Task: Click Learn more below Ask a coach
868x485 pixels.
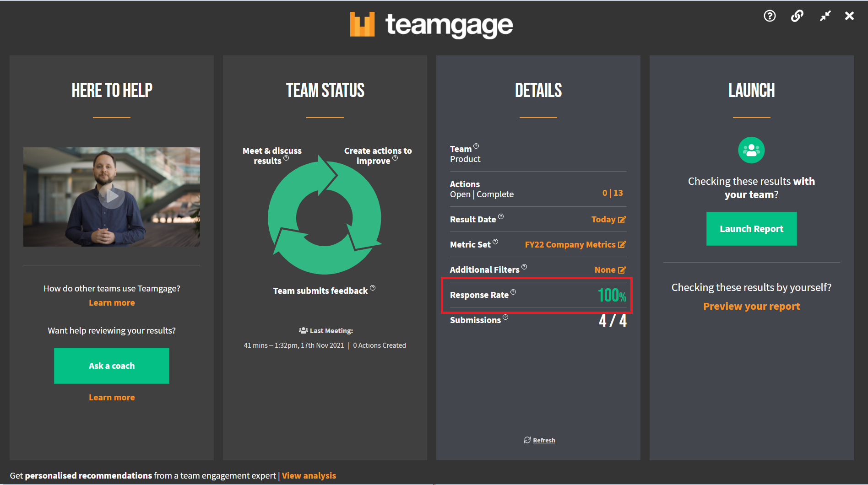Action: click(x=112, y=398)
